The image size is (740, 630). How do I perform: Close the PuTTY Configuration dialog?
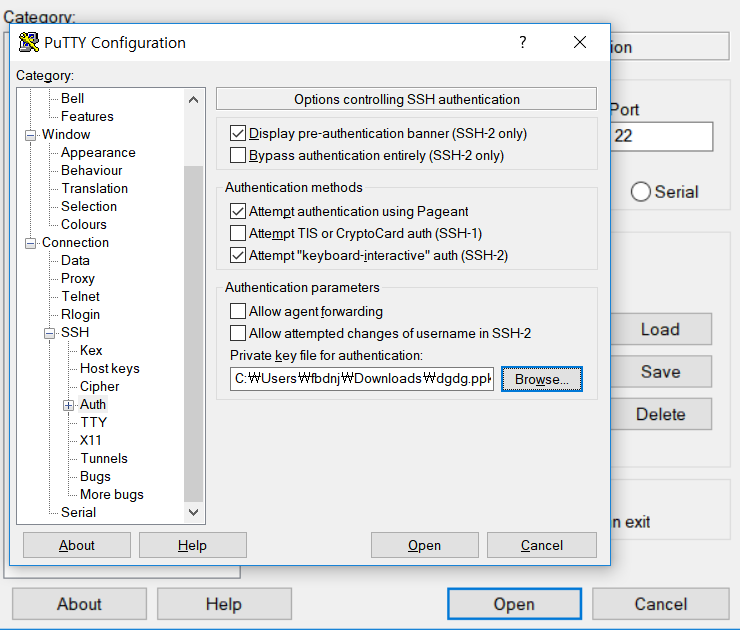pyautogui.click(x=580, y=42)
